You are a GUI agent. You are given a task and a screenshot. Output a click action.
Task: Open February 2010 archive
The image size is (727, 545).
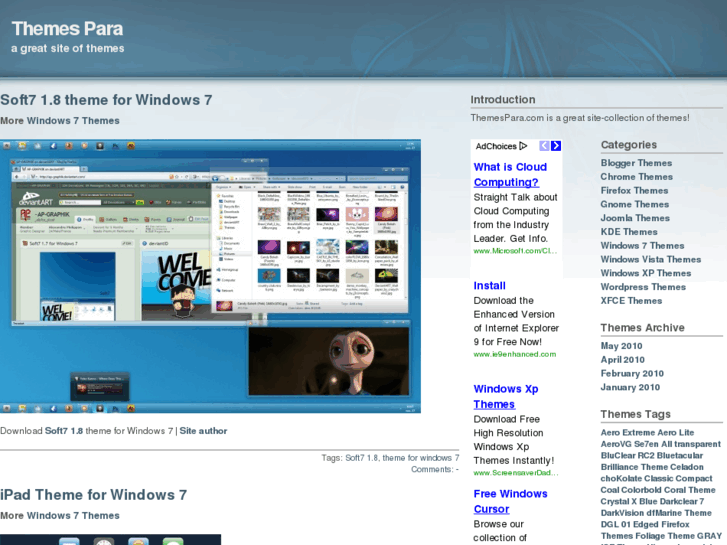pyautogui.click(x=632, y=374)
